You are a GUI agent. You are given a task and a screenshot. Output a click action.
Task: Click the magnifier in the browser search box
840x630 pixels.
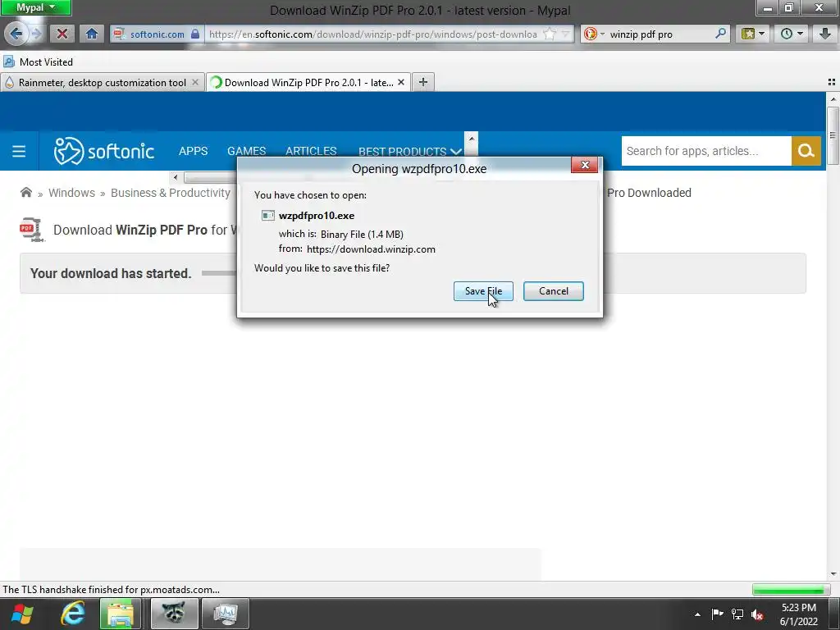tap(720, 34)
